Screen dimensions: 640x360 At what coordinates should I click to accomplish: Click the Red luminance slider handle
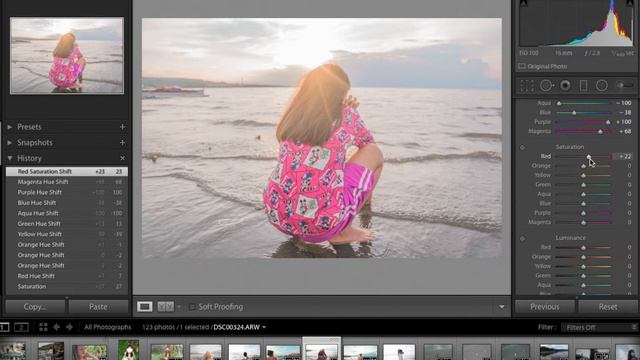point(583,248)
